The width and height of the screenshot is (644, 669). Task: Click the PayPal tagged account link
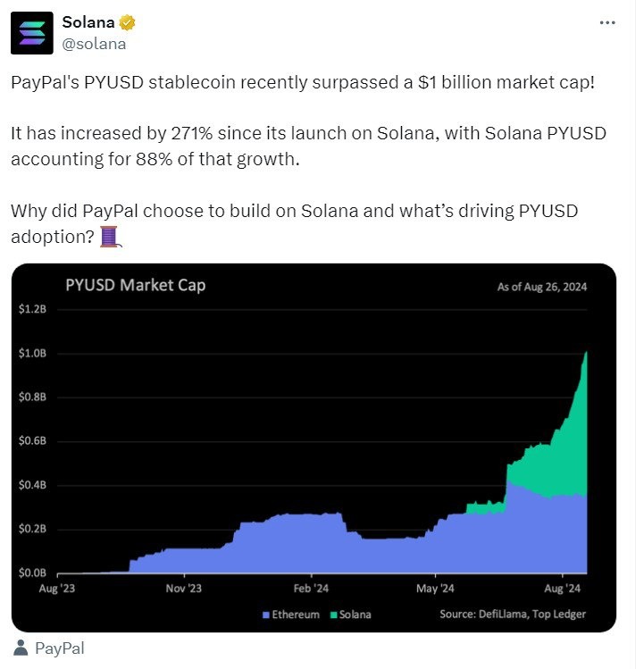[59, 648]
